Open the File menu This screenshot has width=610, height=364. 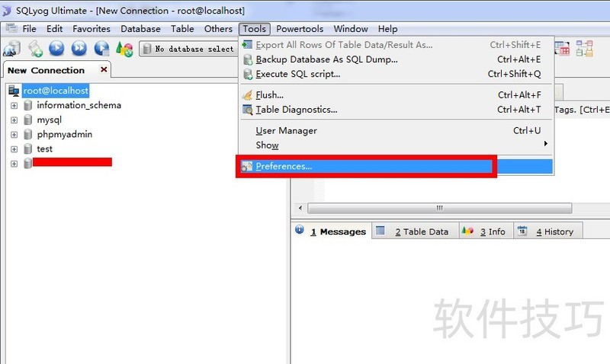(29, 29)
